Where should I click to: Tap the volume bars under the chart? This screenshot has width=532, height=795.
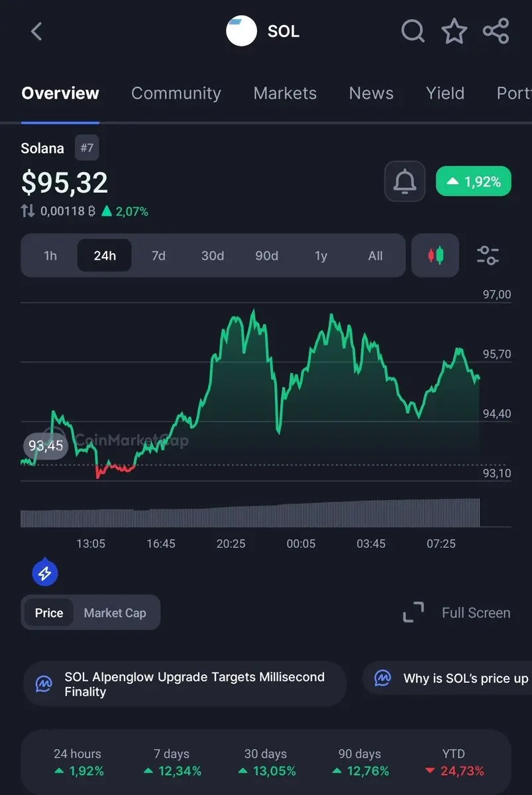(x=250, y=513)
